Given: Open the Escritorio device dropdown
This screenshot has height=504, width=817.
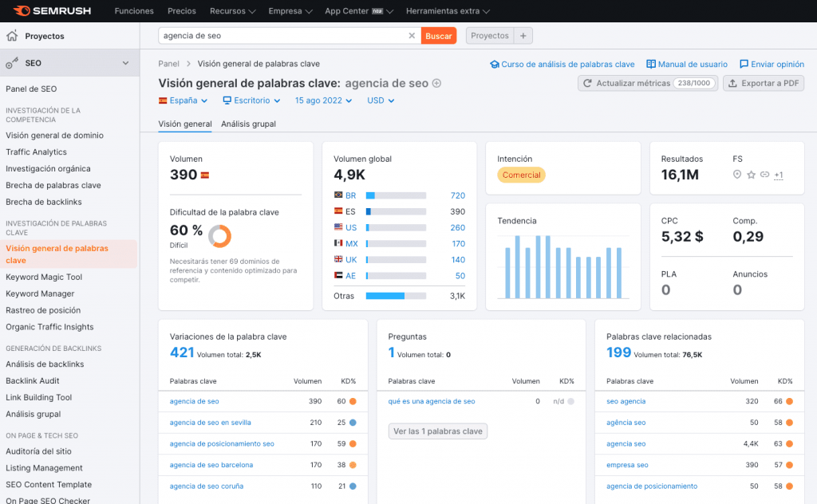Looking at the screenshot, I should pos(251,100).
